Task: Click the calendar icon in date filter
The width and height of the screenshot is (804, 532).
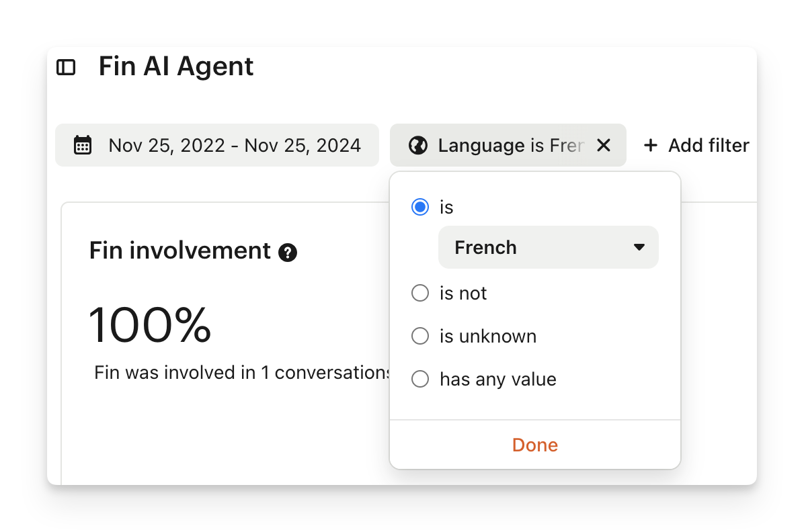Action: [83, 145]
